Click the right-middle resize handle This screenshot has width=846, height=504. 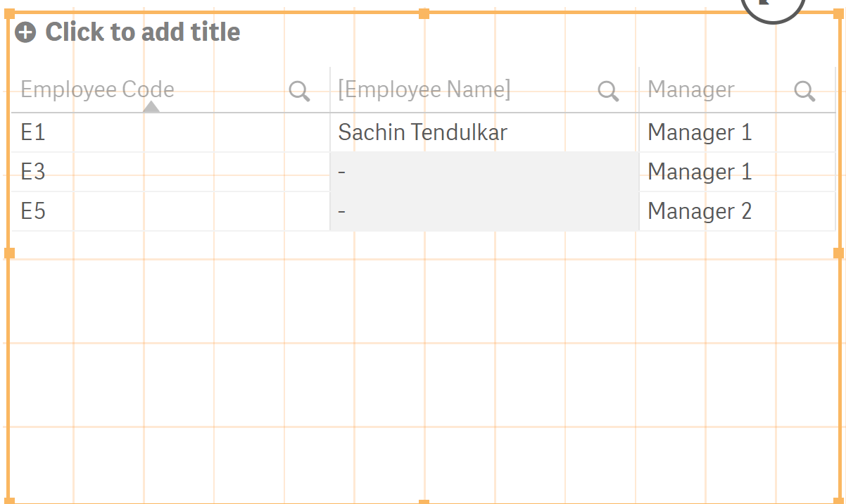point(838,253)
